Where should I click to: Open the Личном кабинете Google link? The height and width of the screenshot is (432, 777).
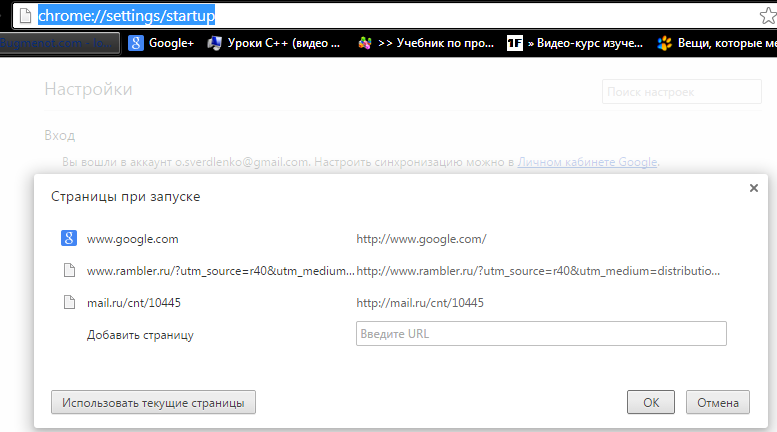[587, 161]
